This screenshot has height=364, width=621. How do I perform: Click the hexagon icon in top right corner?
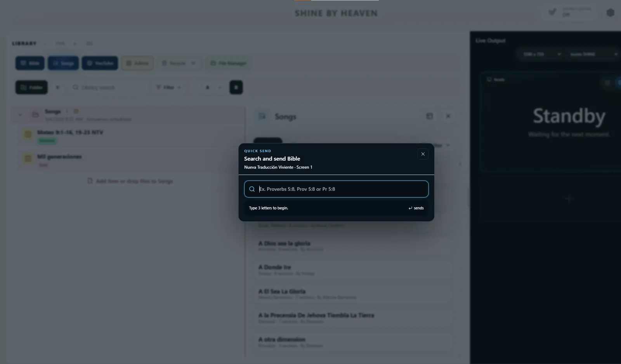point(611,13)
